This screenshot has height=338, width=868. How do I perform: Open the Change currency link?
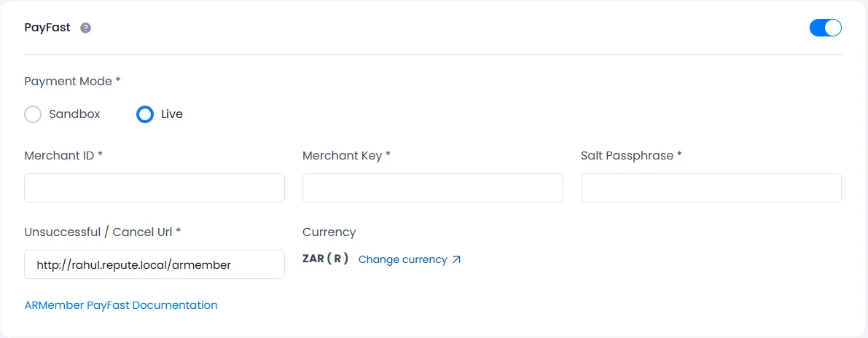(402, 259)
